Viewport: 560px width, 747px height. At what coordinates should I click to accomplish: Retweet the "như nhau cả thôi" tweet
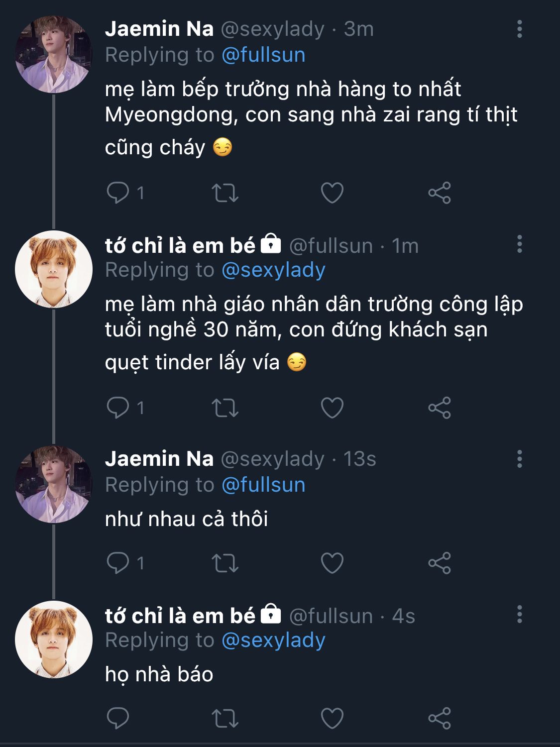[225, 563]
